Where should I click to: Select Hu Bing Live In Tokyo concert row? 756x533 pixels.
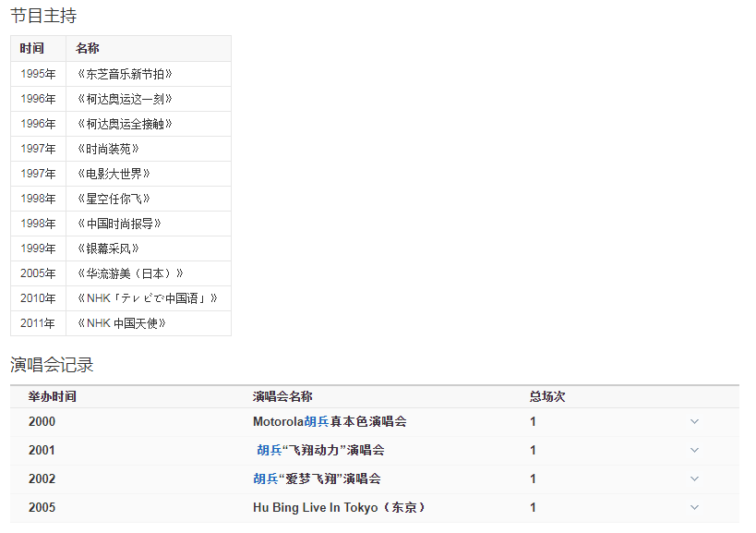(375, 507)
